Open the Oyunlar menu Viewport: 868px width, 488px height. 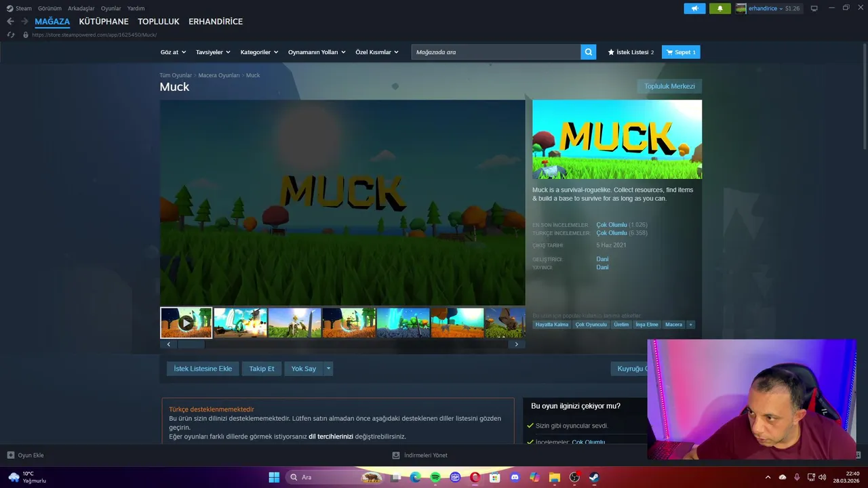tap(111, 8)
